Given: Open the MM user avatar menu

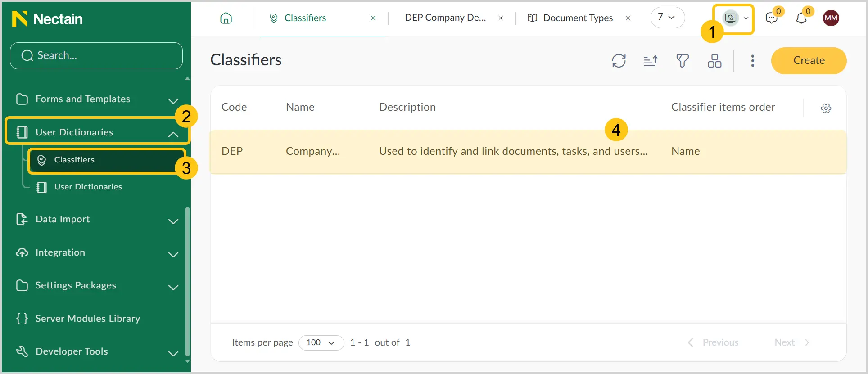Looking at the screenshot, I should coord(831,18).
